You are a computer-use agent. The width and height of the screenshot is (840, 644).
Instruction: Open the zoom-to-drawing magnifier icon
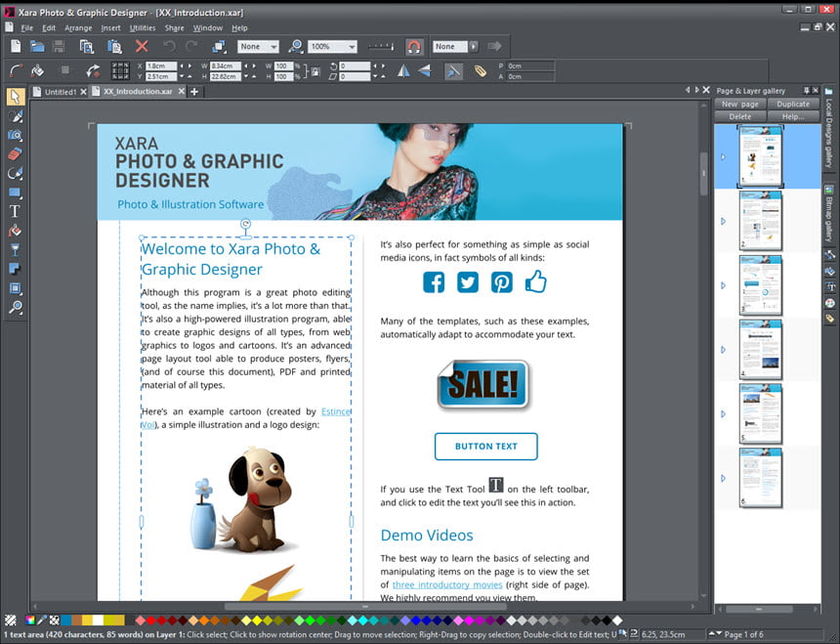[x=295, y=47]
